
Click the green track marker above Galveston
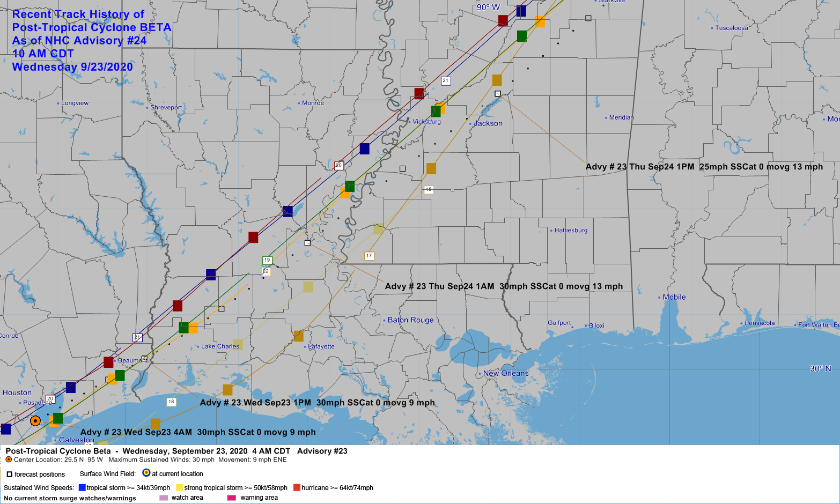click(58, 418)
